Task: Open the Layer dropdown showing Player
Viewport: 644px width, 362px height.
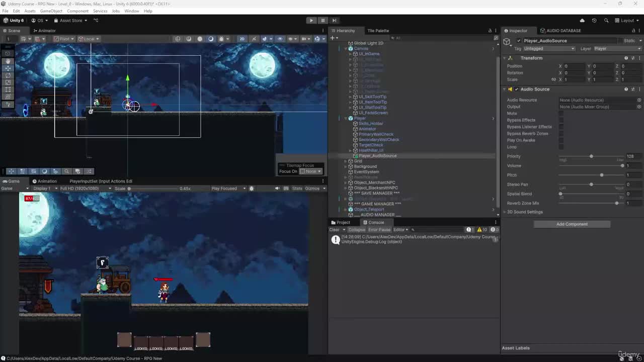Action: [617, 49]
